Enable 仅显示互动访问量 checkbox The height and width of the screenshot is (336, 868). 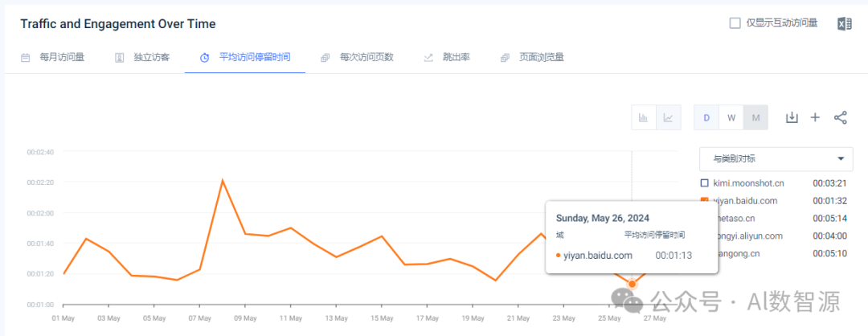pyautogui.click(x=735, y=23)
